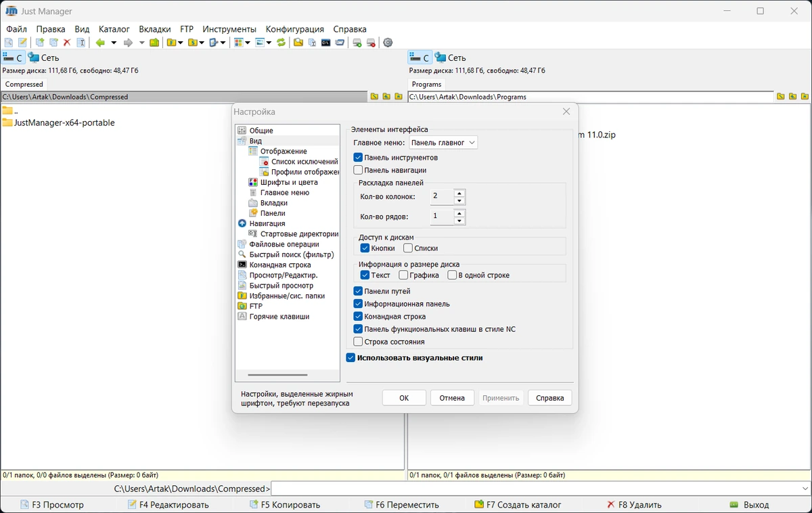The image size is (812, 513).
Task: Open Избранные/сис. папки settings item
Action: pos(286,296)
